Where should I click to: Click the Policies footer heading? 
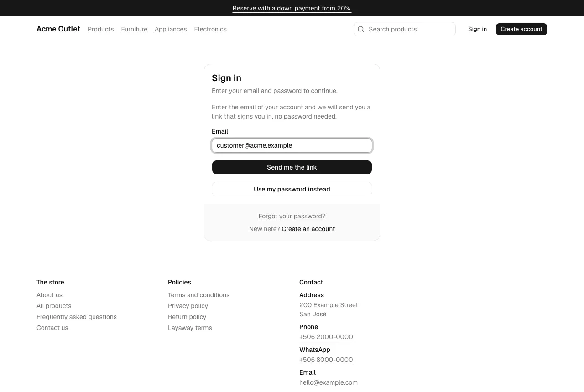click(x=179, y=282)
